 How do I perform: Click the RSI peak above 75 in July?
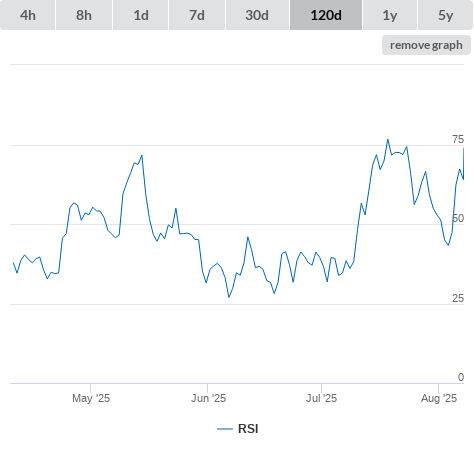pyautogui.click(x=388, y=140)
